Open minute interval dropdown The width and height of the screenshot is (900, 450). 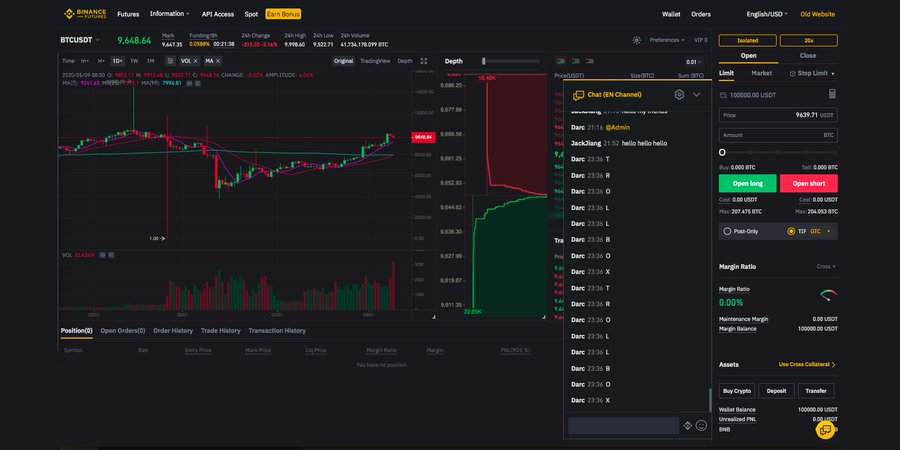click(x=84, y=61)
